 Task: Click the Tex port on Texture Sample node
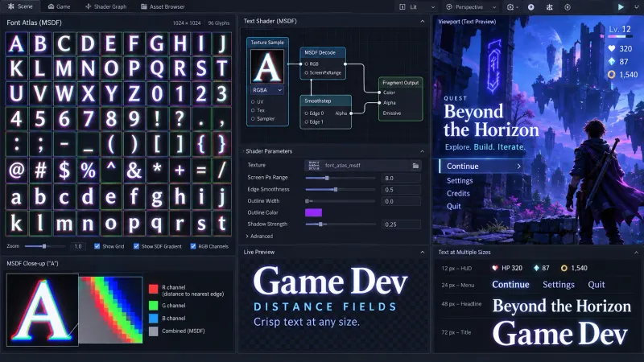tap(253, 110)
